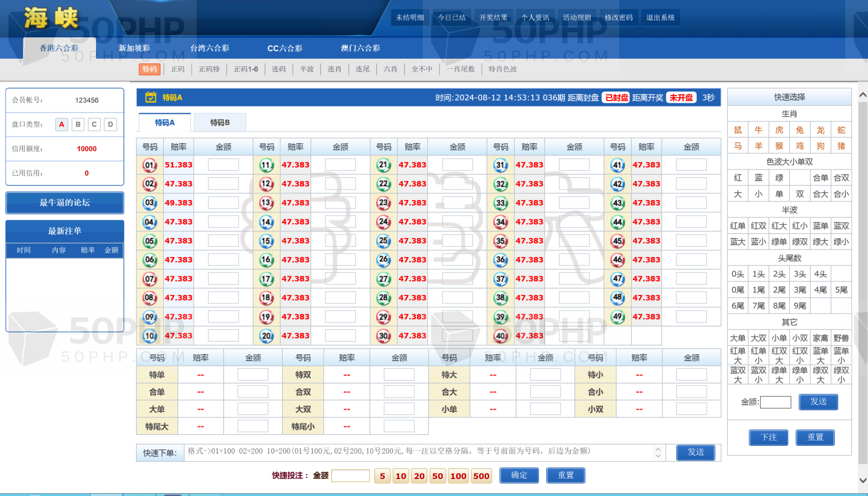The image size is (868, 496).
Task: Click the number 49 ball icon
Action: coord(618,317)
